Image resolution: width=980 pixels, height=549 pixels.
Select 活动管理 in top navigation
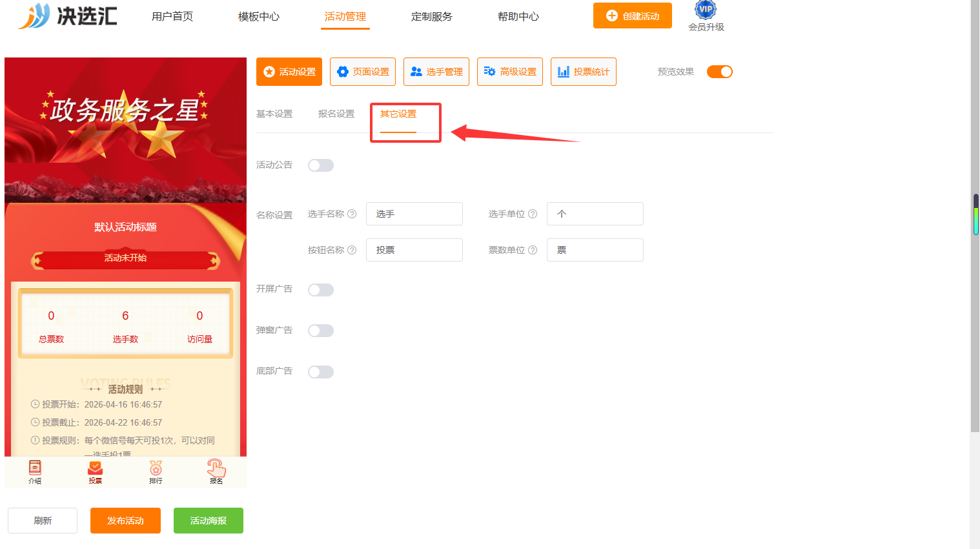pyautogui.click(x=345, y=16)
